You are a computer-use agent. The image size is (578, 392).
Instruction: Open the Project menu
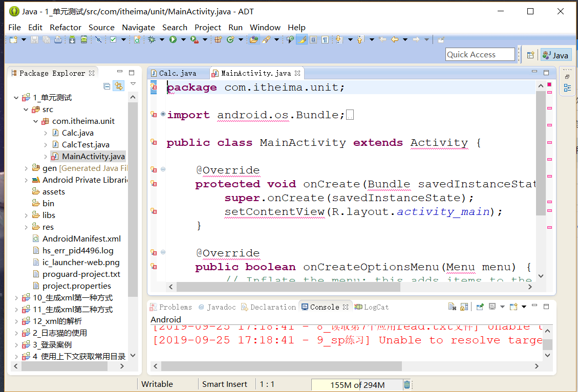click(x=208, y=27)
